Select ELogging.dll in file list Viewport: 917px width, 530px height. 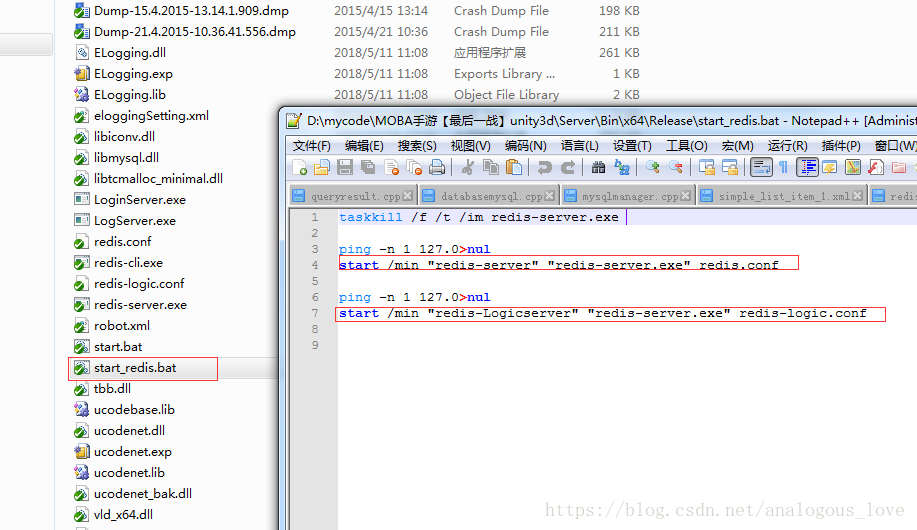coord(130,53)
